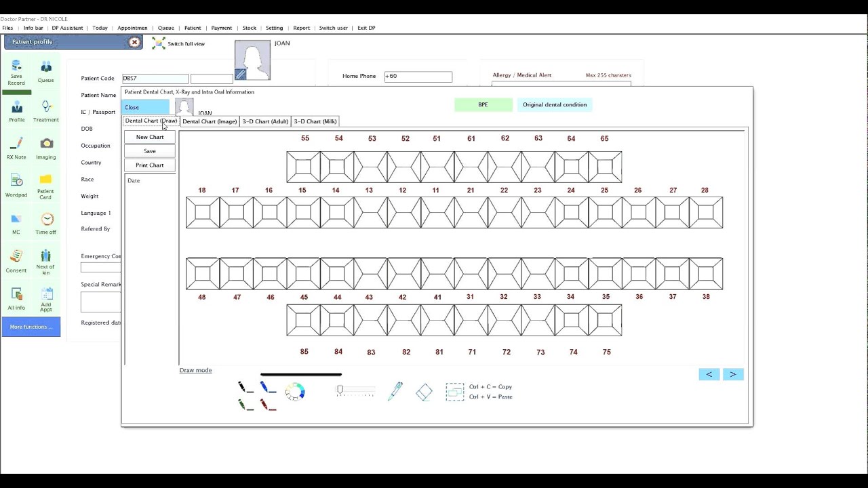Screen dimensions: 868x488
Task: Switch to Dental Chart (Draw) tab
Action: (151, 121)
